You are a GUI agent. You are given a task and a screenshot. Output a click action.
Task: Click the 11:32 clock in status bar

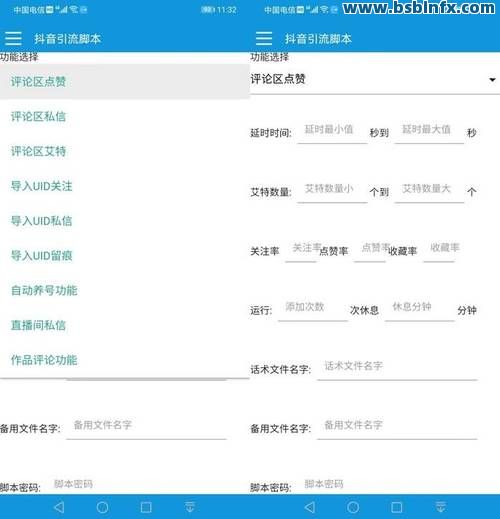[226, 10]
